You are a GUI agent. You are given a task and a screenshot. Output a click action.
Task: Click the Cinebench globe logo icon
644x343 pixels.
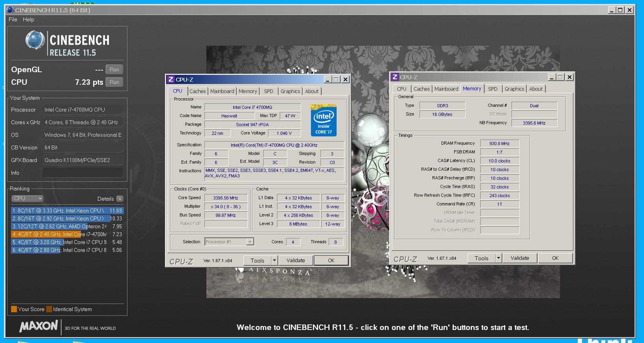(x=35, y=40)
